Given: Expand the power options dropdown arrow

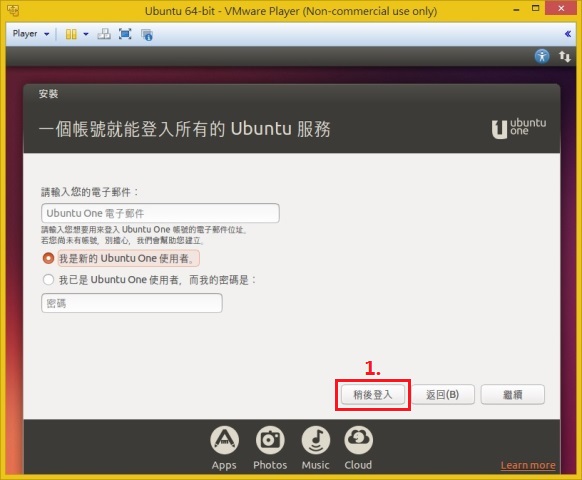Looking at the screenshot, I should point(86,34).
